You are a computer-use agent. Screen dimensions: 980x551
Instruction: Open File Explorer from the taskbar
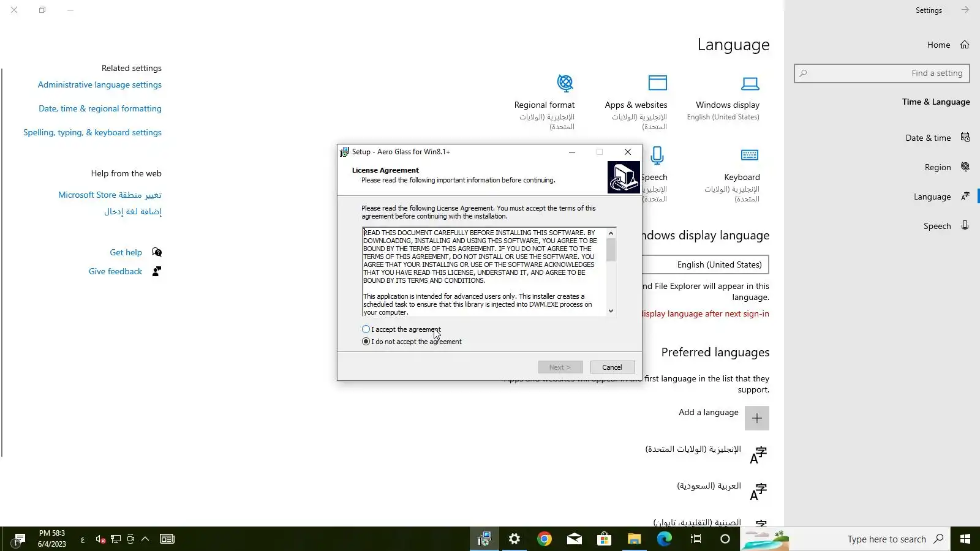634,539
